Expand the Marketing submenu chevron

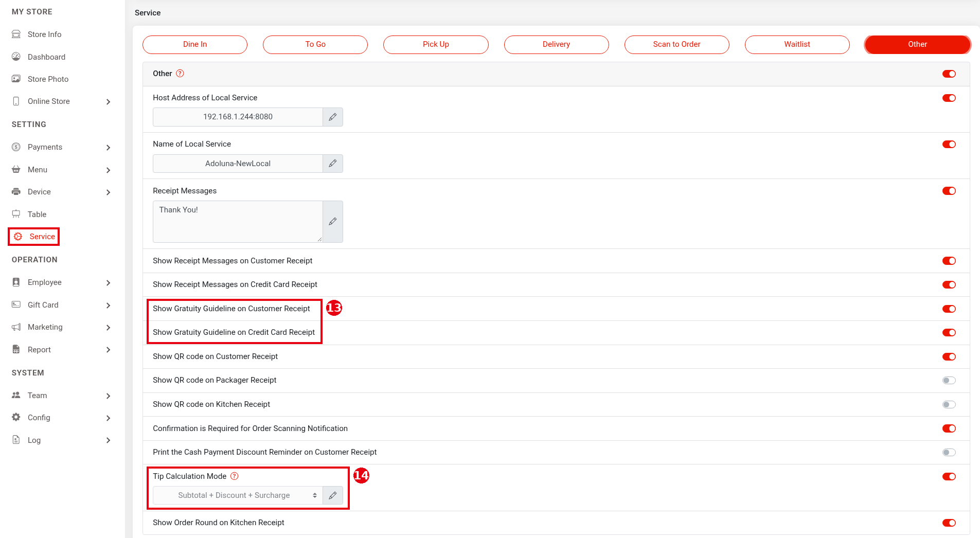[x=108, y=328]
